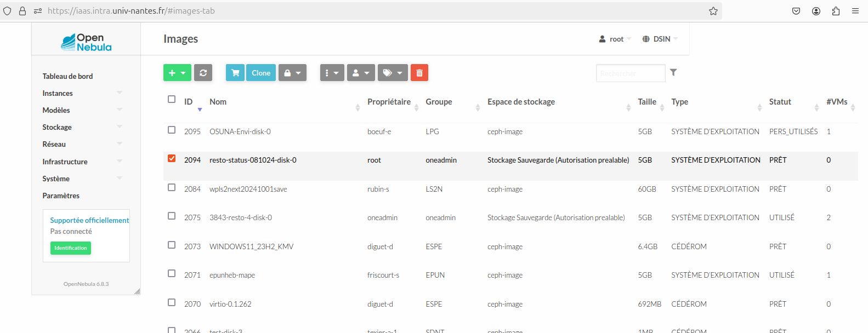Screen dimensions: 868x333
Task: Expand the Stockage sidebar menu
Action: coord(57,127)
